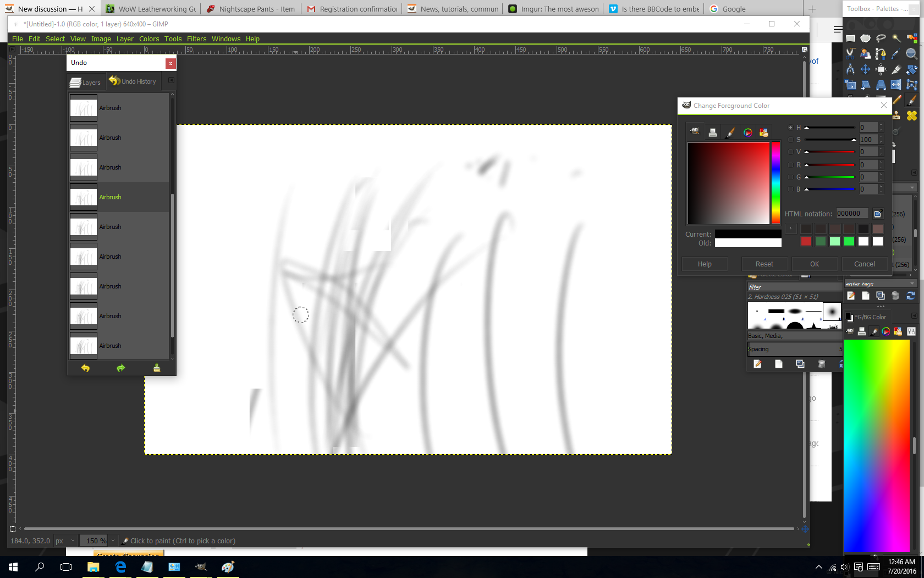The height and width of the screenshot is (578, 924).
Task: Select the Select by Color tool
Action: (912, 38)
